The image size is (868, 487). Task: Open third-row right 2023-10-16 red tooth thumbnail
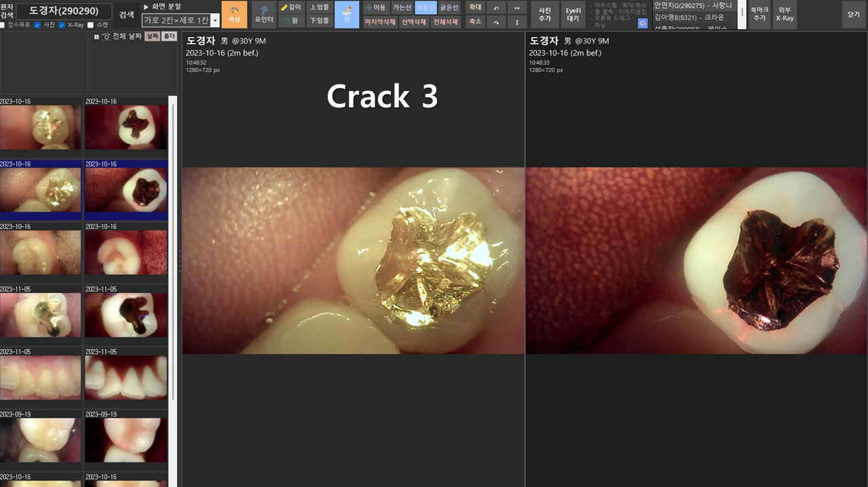pyautogui.click(x=126, y=252)
